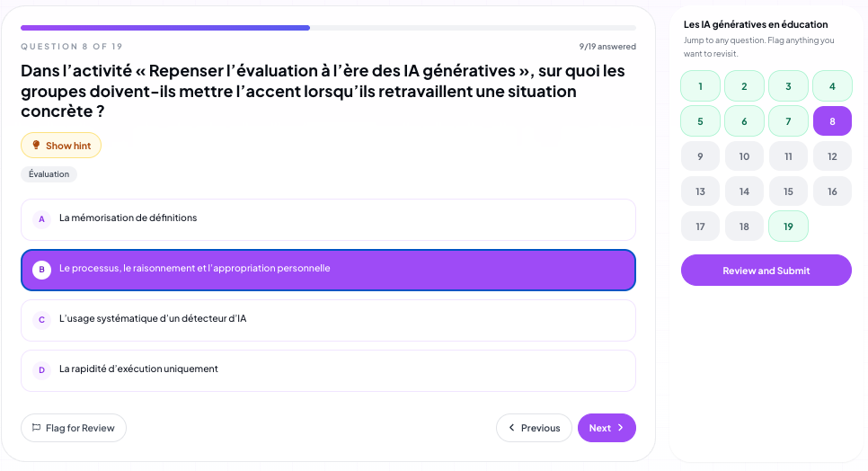Jump to question 5 in the grid
This screenshot has width=868, height=471.
click(x=700, y=120)
